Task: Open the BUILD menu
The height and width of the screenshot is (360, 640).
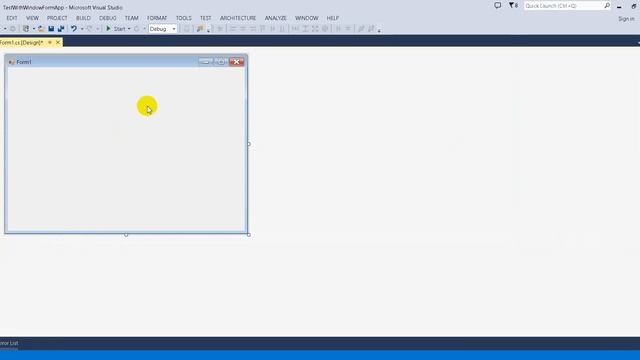Action: tap(83, 18)
